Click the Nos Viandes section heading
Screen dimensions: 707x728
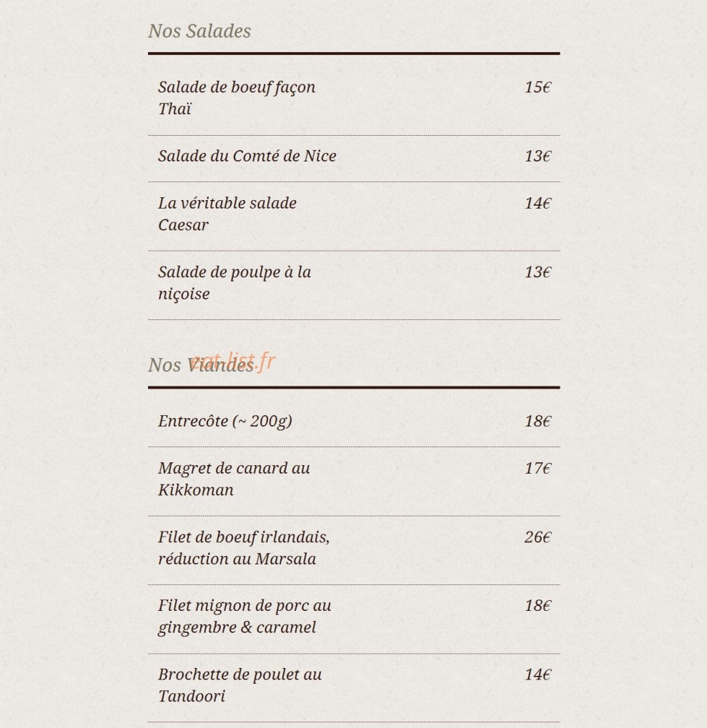201,365
